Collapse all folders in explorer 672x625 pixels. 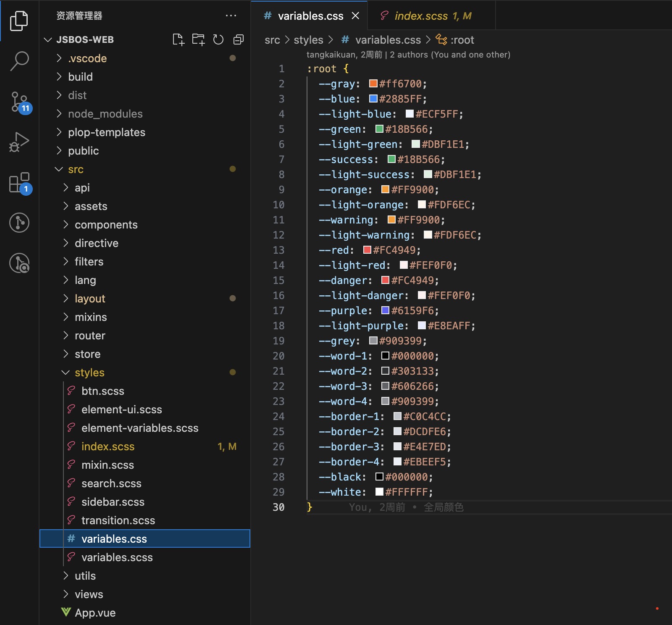(x=239, y=39)
